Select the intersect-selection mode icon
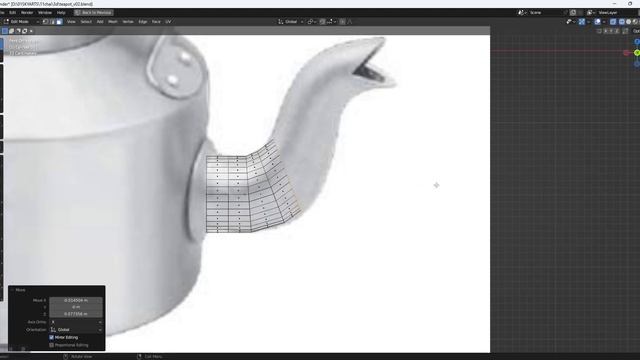Viewport: 640px width, 360px height. [x=31, y=31]
